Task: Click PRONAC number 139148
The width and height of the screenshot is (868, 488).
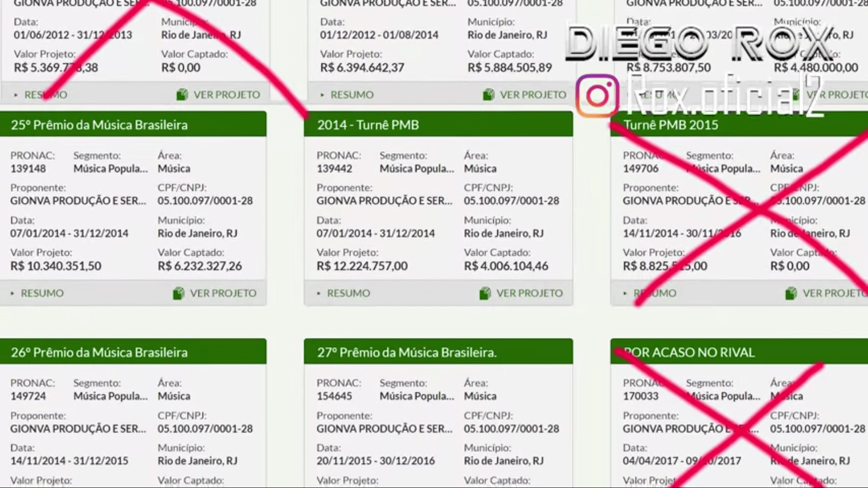Action: point(28,169)
